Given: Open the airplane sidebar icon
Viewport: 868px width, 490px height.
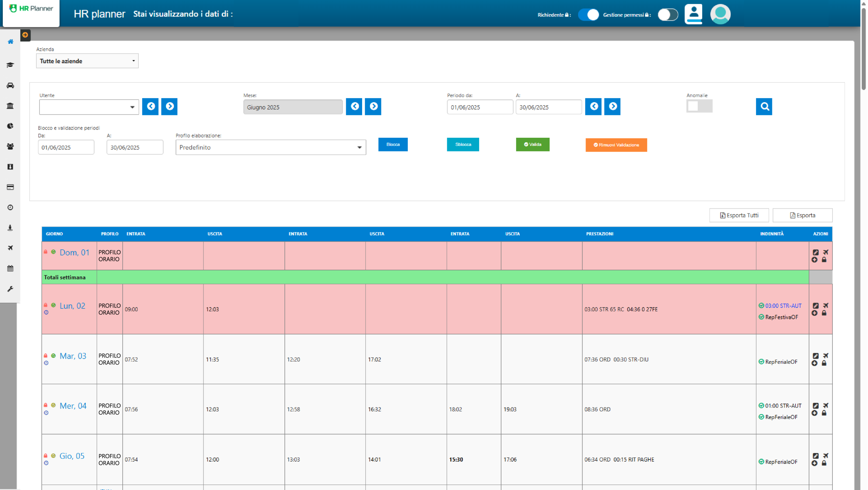Looking at the screenshot, I should pyautogui.click(x=10, y=248).
